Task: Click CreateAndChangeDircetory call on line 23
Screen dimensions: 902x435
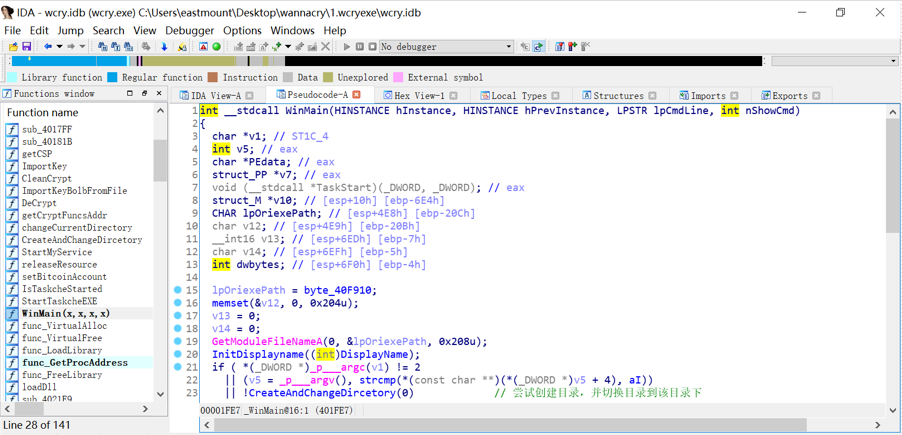Action: (x=324, y=392)
